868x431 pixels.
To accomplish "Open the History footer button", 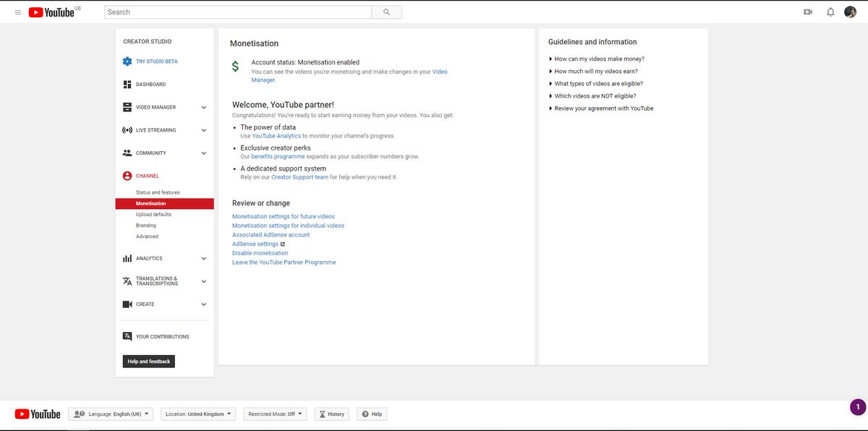I will click(x=332, y=414).
